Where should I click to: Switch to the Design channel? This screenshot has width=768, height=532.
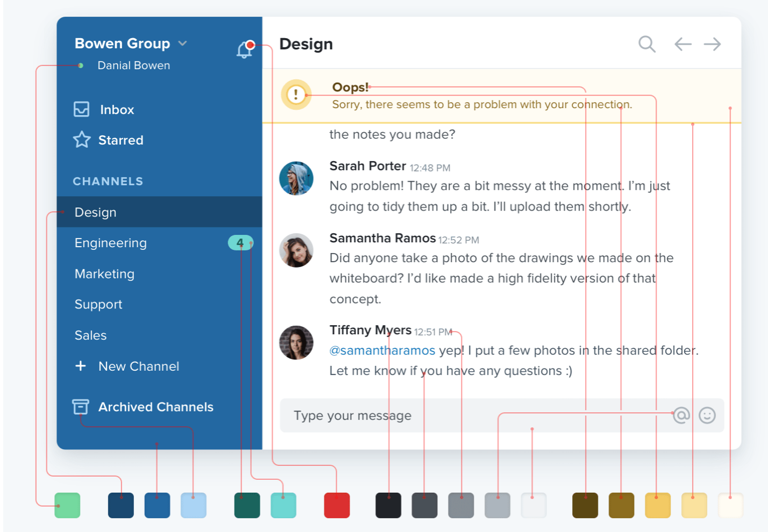point(95,212)
